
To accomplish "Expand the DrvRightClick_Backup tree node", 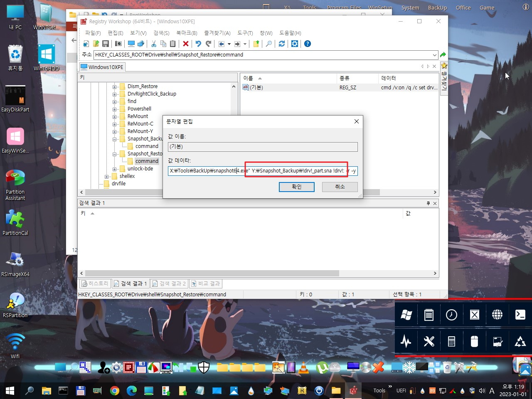I will (x=114, y=94).
